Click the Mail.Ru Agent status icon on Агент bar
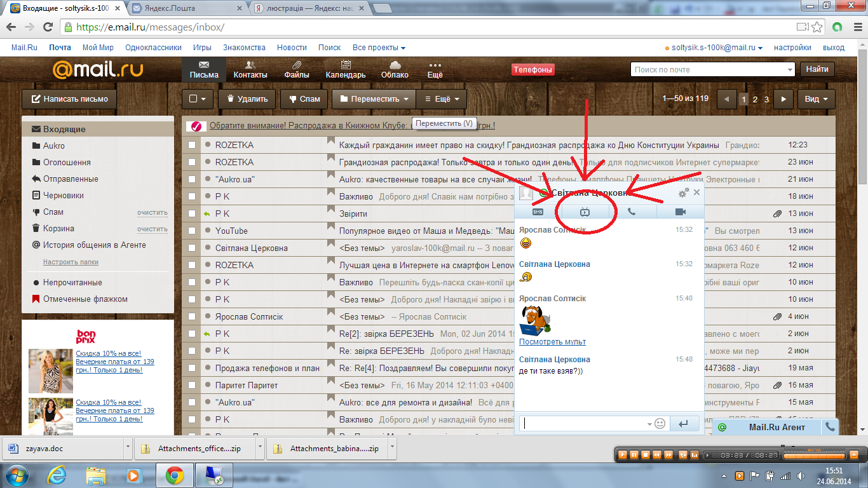Viewport: 868px width, 488px height. 722,428
